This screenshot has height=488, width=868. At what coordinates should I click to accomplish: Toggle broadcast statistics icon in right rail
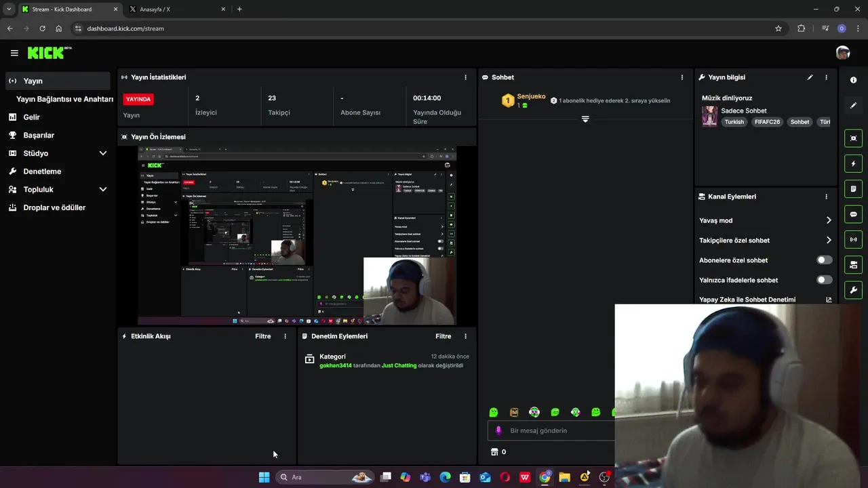pyautogui.click(x=853, y=239)
